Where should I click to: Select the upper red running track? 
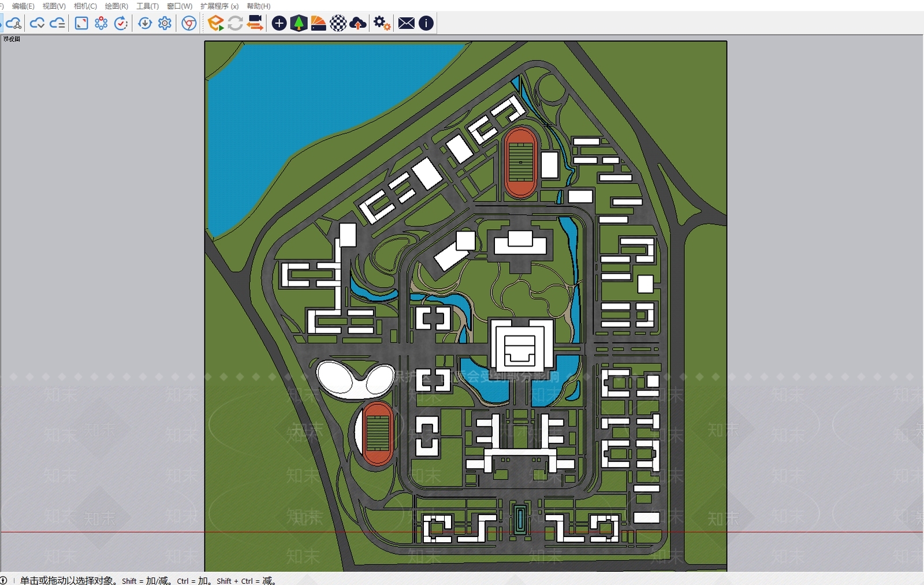(520, 162)
